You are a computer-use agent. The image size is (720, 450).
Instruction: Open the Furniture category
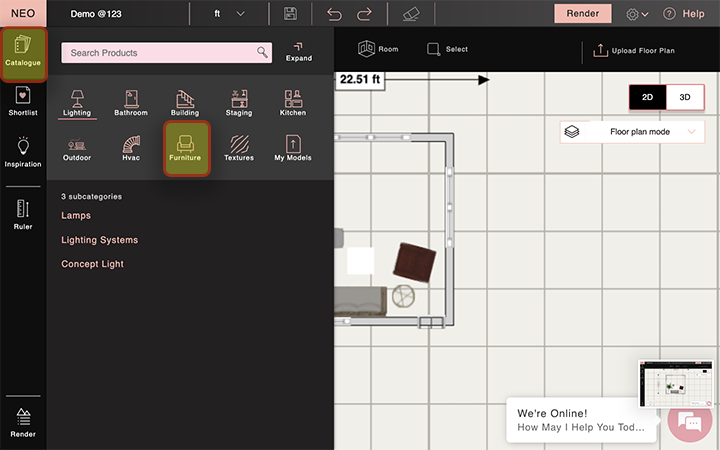pos(186,148)
